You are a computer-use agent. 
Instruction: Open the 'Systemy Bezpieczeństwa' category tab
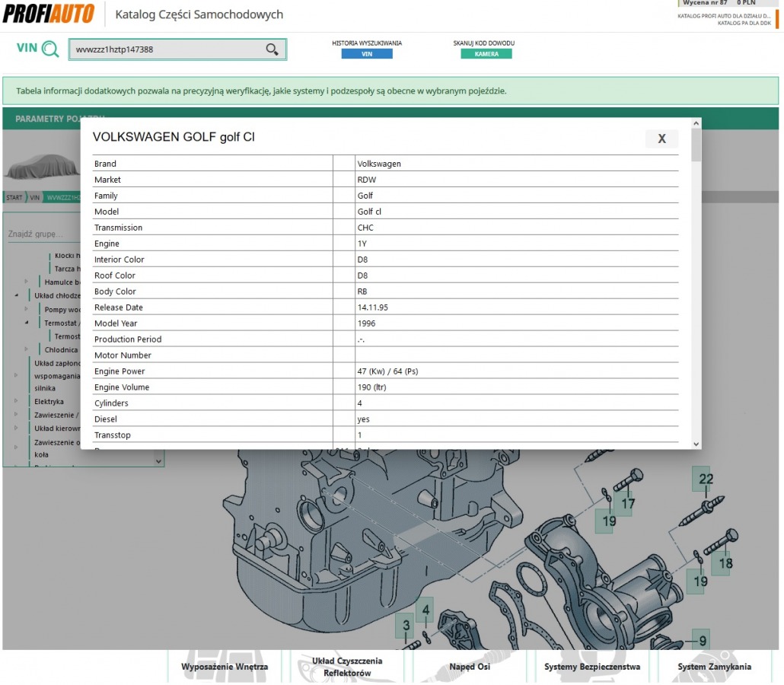[592, 667]
